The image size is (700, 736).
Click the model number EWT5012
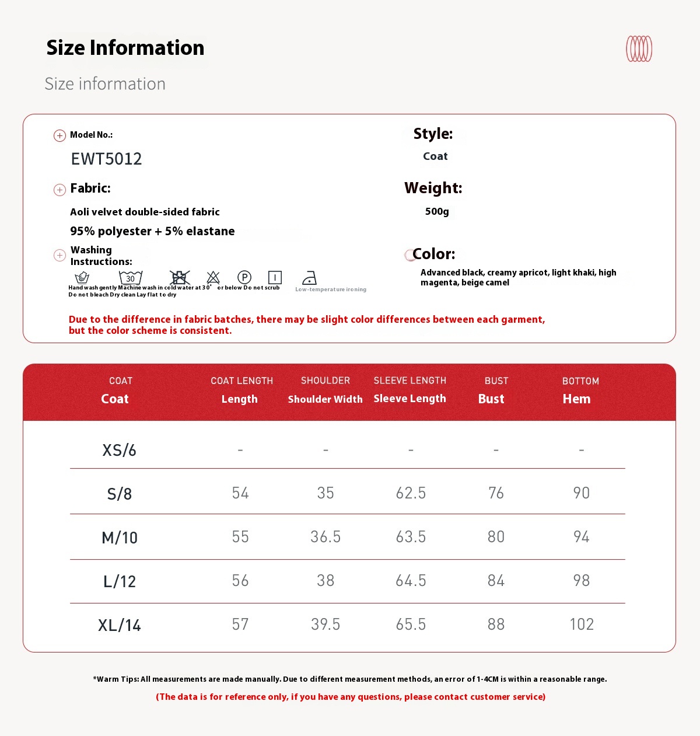[x=106, y=159]
